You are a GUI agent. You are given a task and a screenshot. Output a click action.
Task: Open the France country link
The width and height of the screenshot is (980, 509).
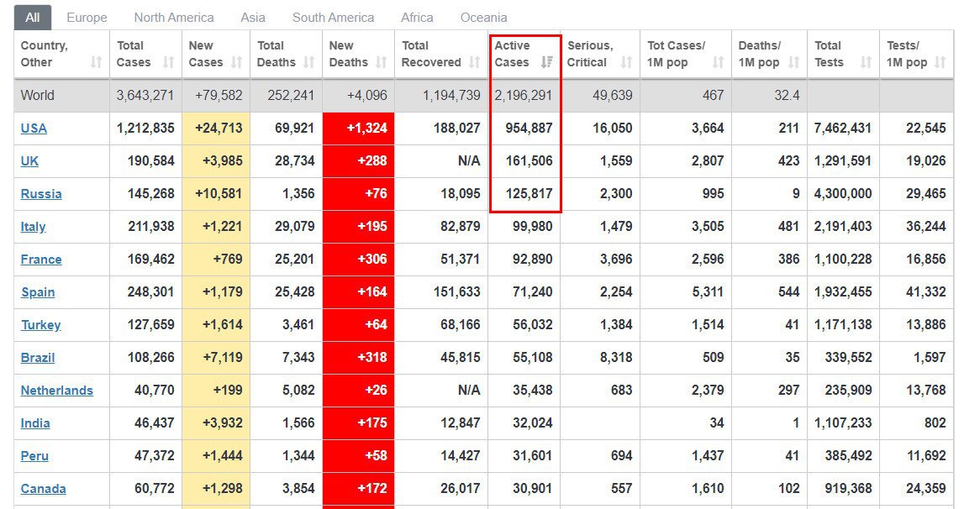coord(41,260)
